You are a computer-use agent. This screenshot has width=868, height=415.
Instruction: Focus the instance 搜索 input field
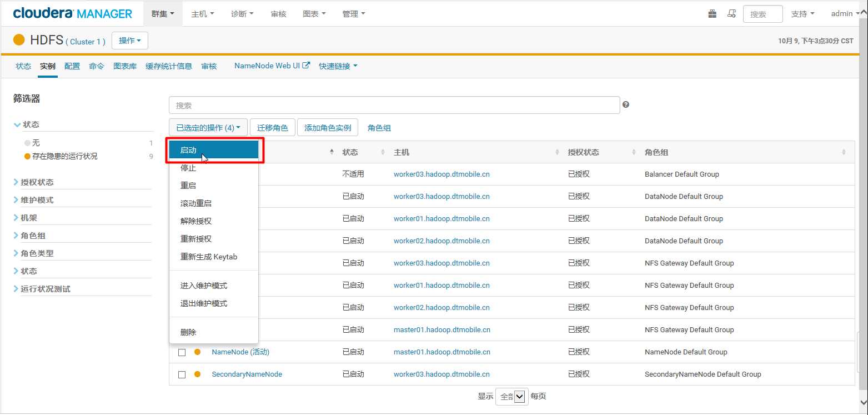394,105
